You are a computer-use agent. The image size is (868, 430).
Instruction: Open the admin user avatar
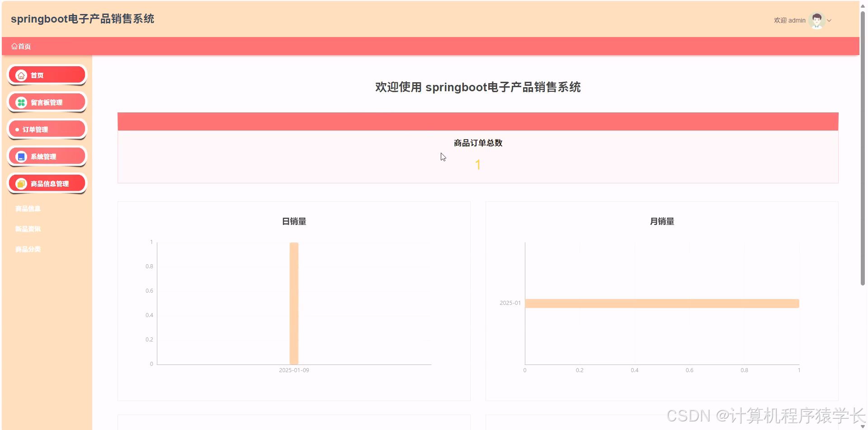[816, 20]
